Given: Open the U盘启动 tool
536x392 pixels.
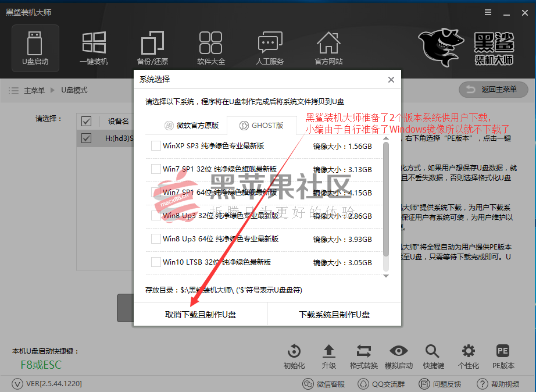Looking at the screenshot, I should 35,48.
